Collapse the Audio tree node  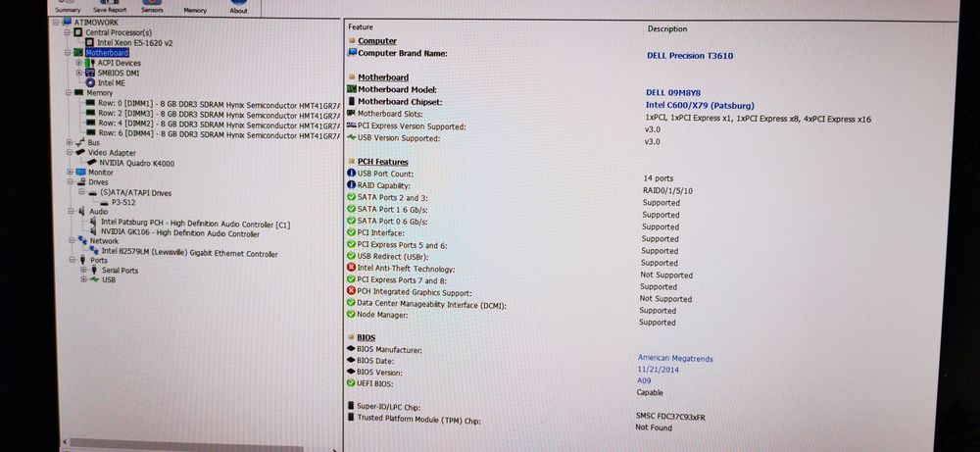coord(71,212)
